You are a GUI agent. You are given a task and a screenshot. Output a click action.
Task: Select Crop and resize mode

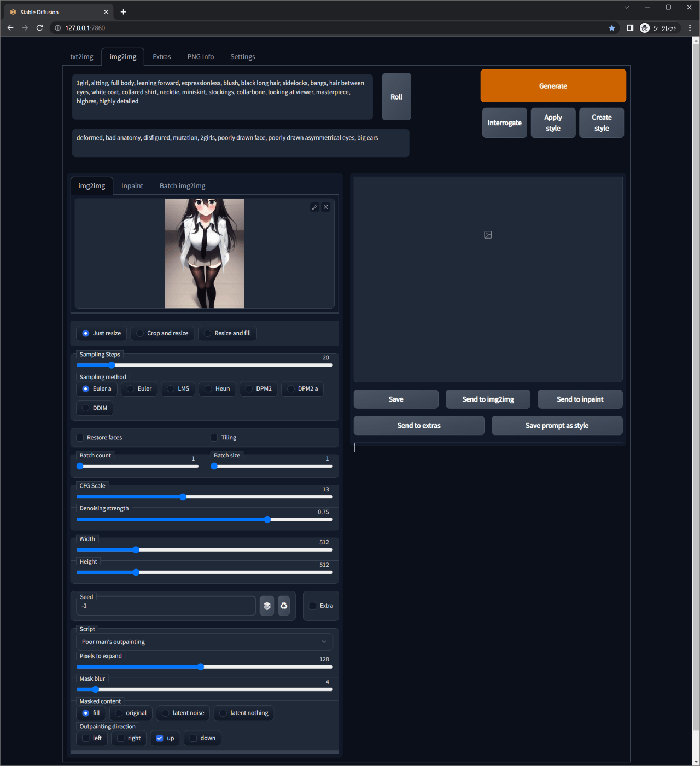click(x=162, y=333)
